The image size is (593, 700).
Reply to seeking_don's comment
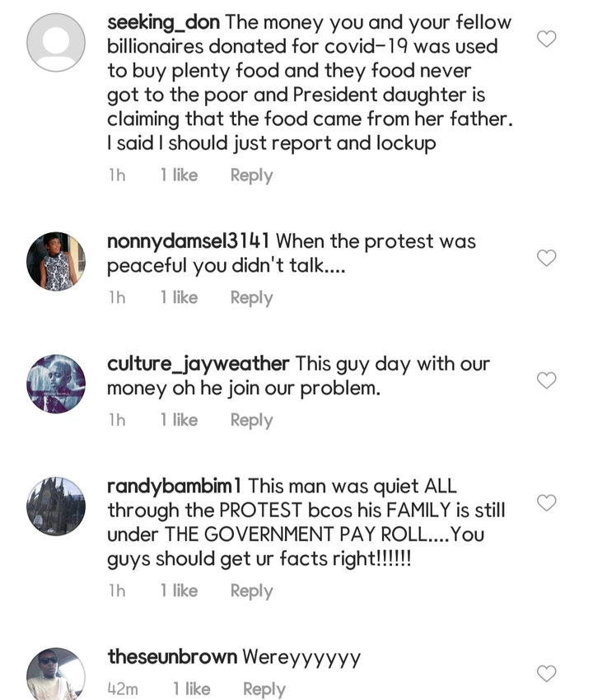[x=251, y=175]
